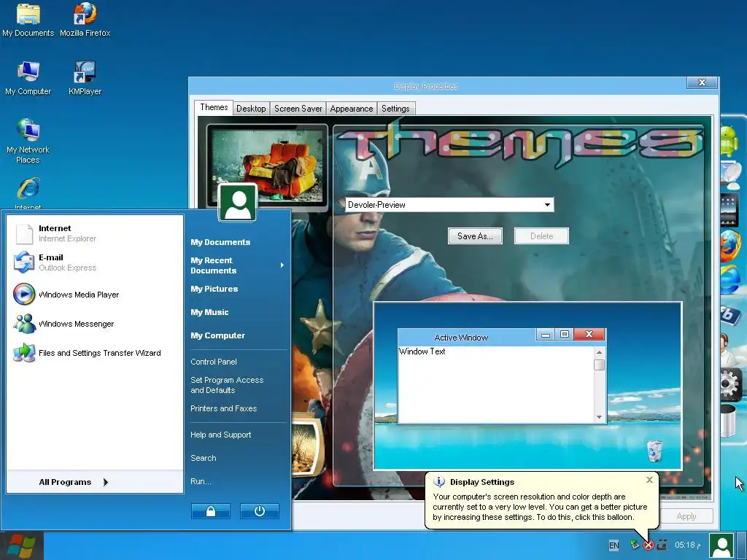Click the power (shut down) button

point(260,511)
